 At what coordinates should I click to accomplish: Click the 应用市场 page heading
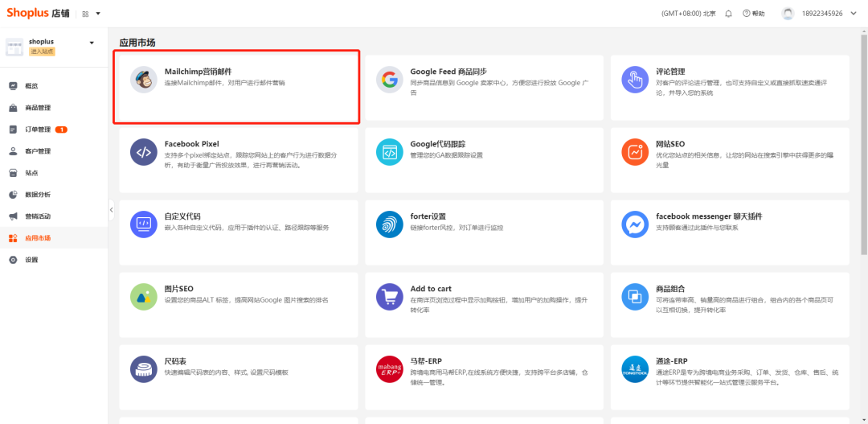pos(137,42)
